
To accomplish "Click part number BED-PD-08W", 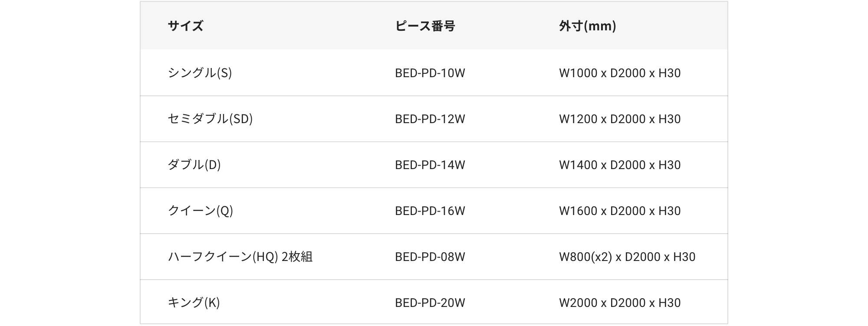I will [430, 257].
